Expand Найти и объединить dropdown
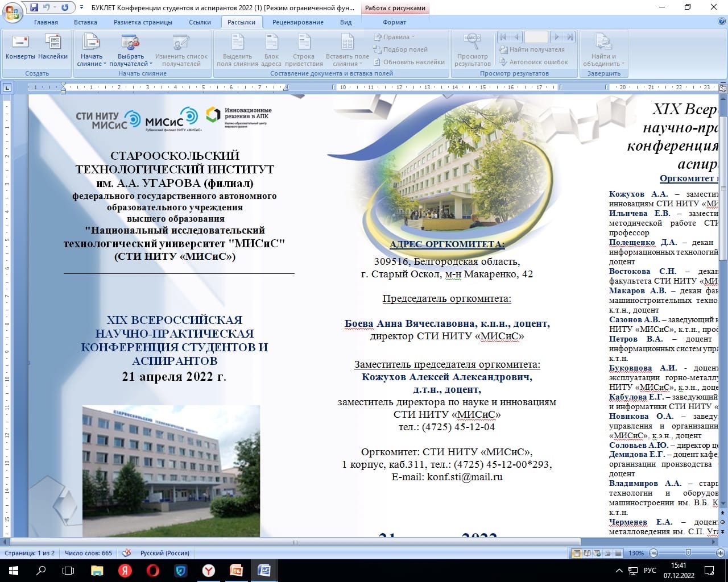This screenshot has width=728, height=582. pos(603,50)
